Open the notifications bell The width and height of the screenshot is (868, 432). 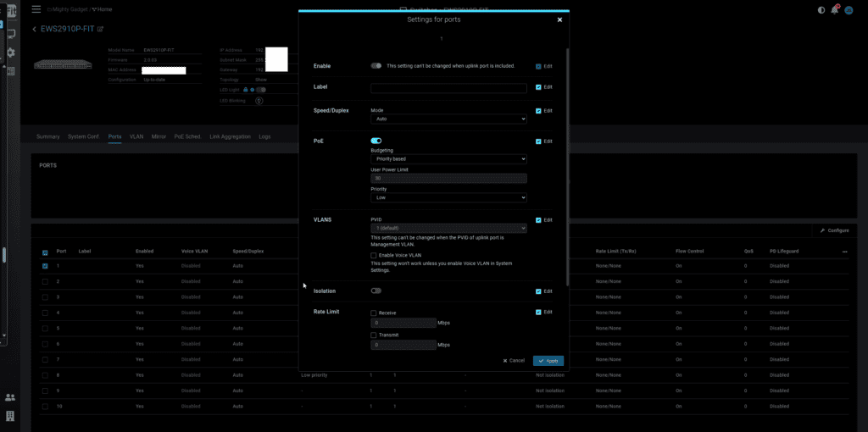[833, 10]
